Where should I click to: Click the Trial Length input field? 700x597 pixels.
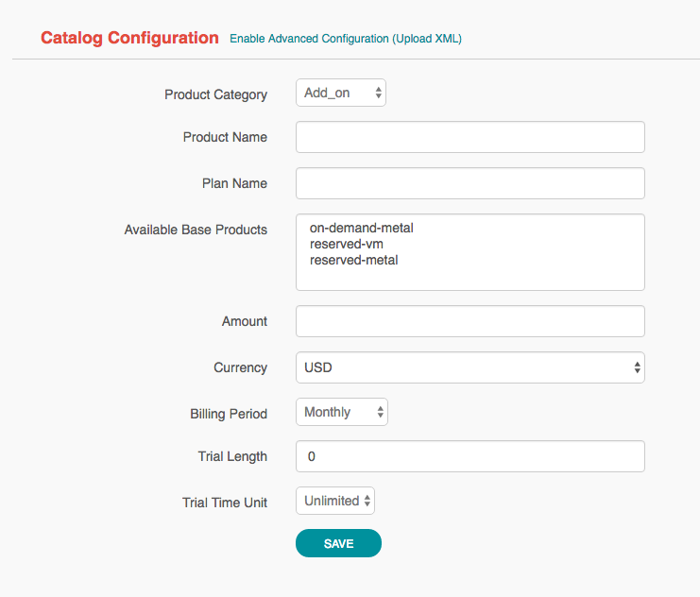(470, 456)
